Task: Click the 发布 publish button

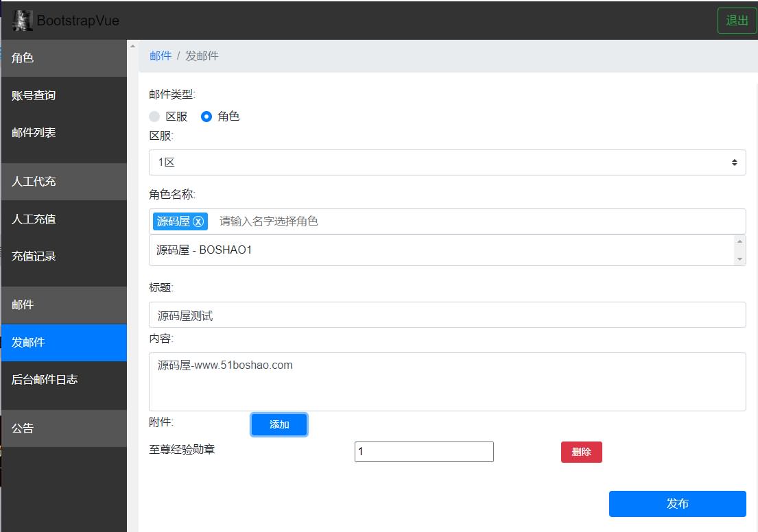Action: (x=677, y=504)
